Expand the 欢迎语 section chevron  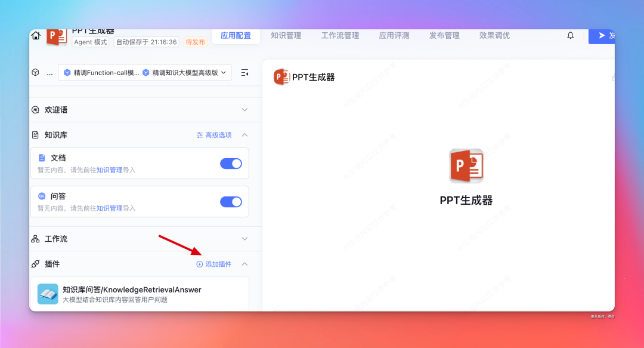click(x=245, y=110)
